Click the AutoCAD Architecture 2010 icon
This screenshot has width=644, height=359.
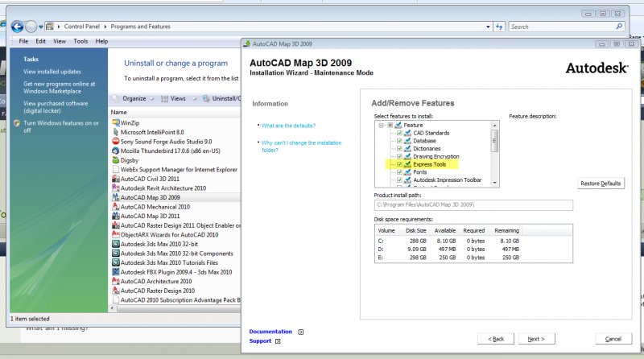tap(116, 282)
